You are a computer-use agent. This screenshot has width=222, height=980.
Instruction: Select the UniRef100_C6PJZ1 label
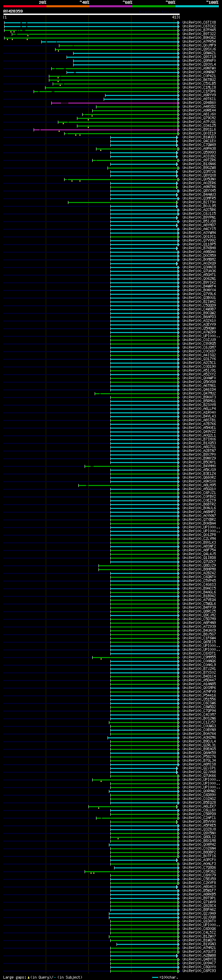pyautogui.click(x=199, y=493)
